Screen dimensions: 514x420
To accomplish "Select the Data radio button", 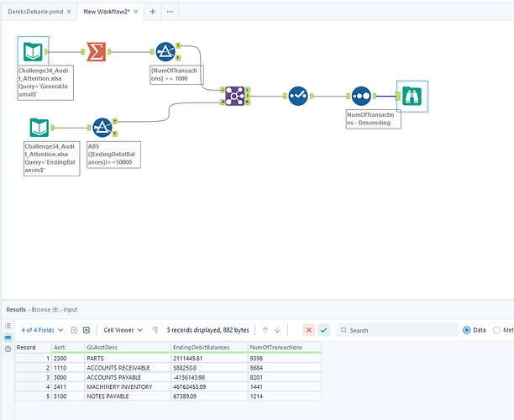I will click(x=466, y=330).
